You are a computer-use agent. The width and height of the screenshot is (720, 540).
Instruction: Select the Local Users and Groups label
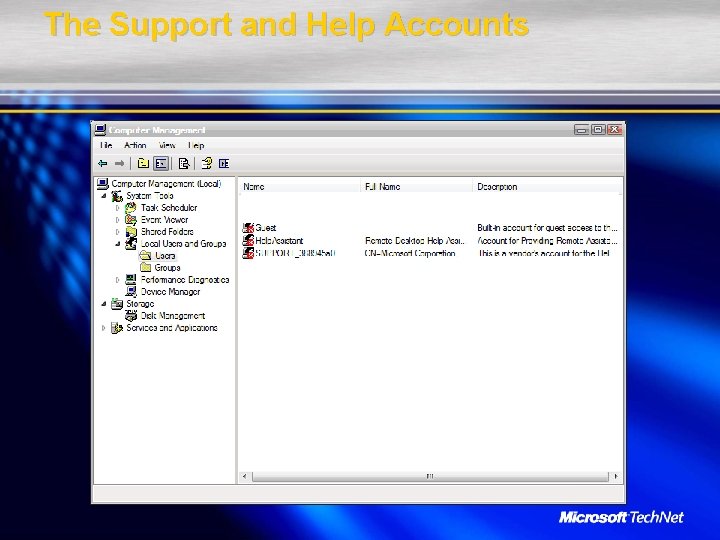[184, 243]
